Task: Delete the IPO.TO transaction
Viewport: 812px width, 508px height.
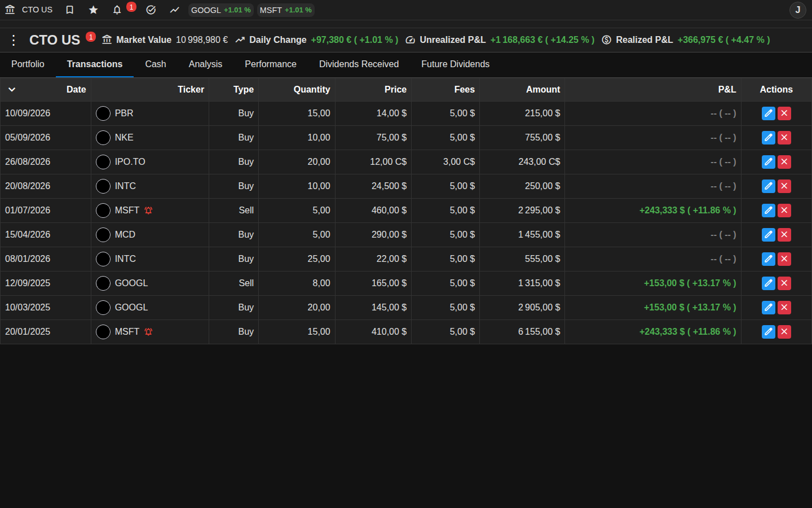Action: tap(784, 162)
